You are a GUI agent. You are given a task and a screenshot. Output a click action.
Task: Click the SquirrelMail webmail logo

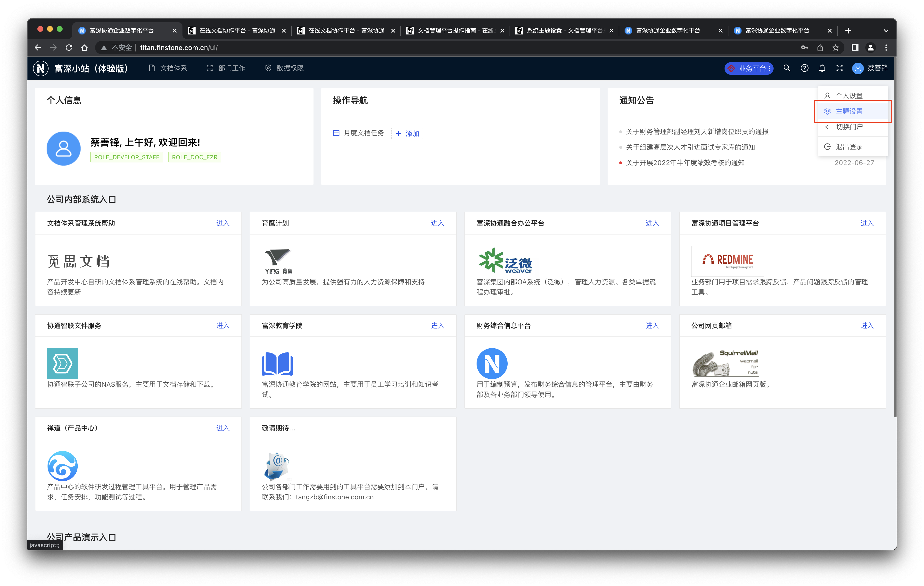tap(726, 363)
